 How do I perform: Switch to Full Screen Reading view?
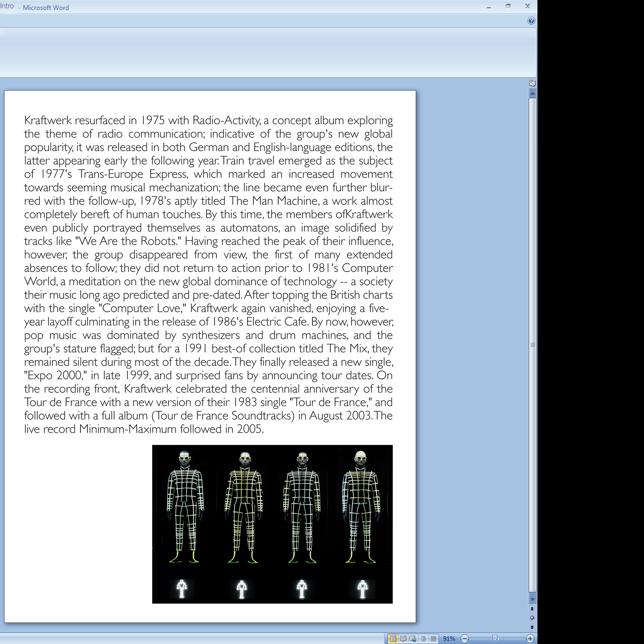[x=403, y=639]
